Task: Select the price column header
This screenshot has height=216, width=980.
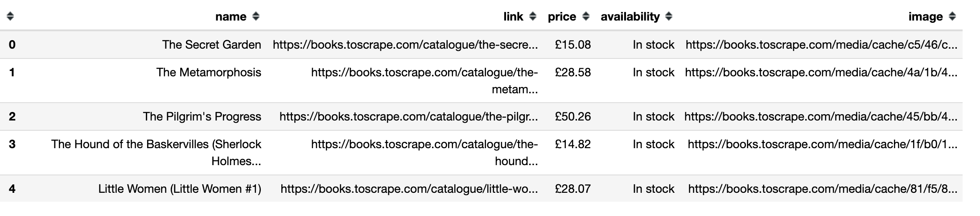Action: click(562, 17)
